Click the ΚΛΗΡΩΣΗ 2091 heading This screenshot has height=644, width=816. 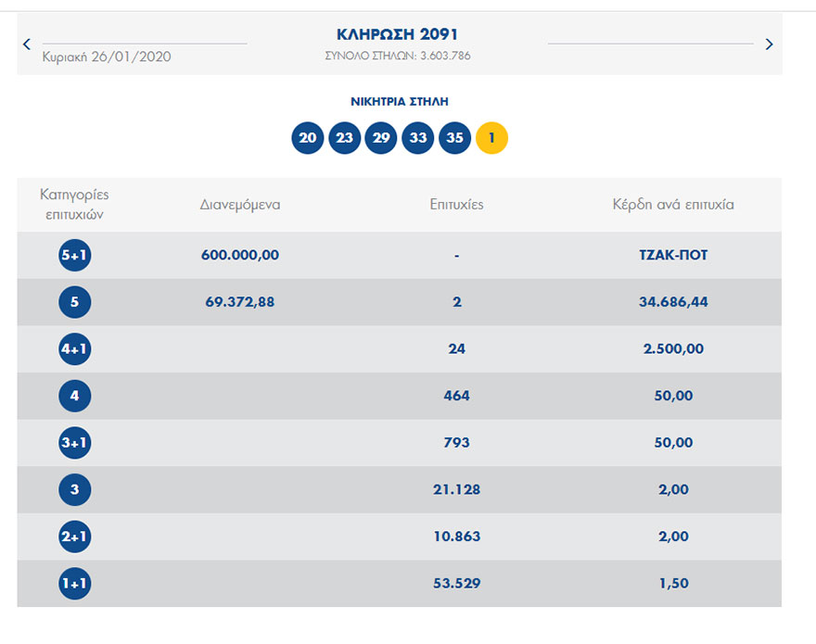pos(398,34)
